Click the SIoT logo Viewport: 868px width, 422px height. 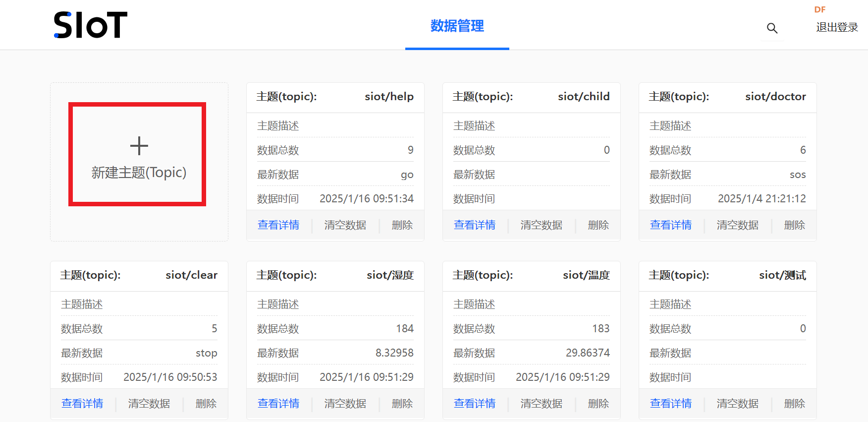point(91,25)
